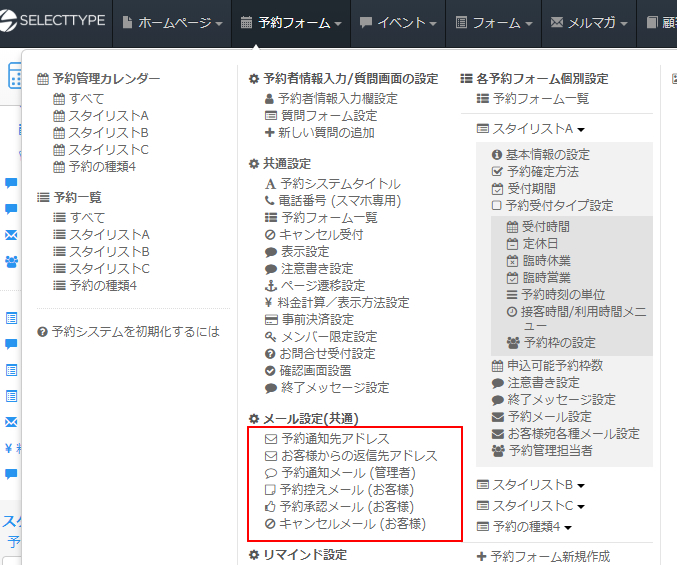Click credit card icon for 事前決済設定

[x=270, y=320]
